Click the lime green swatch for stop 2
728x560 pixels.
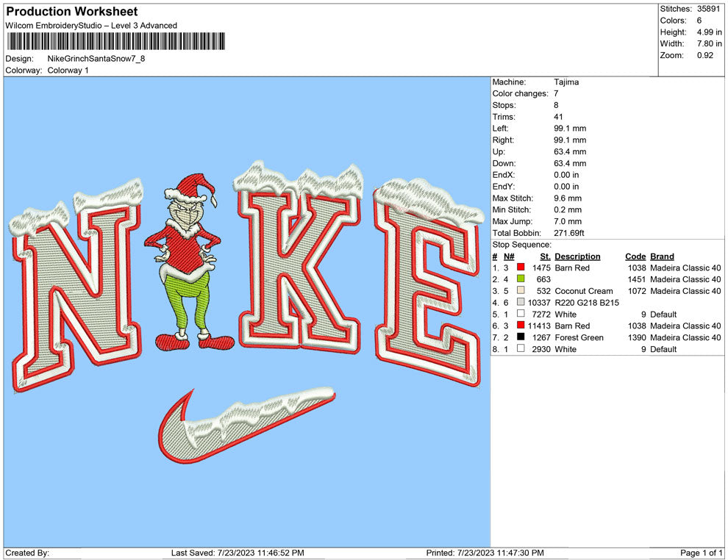[521, 279]
